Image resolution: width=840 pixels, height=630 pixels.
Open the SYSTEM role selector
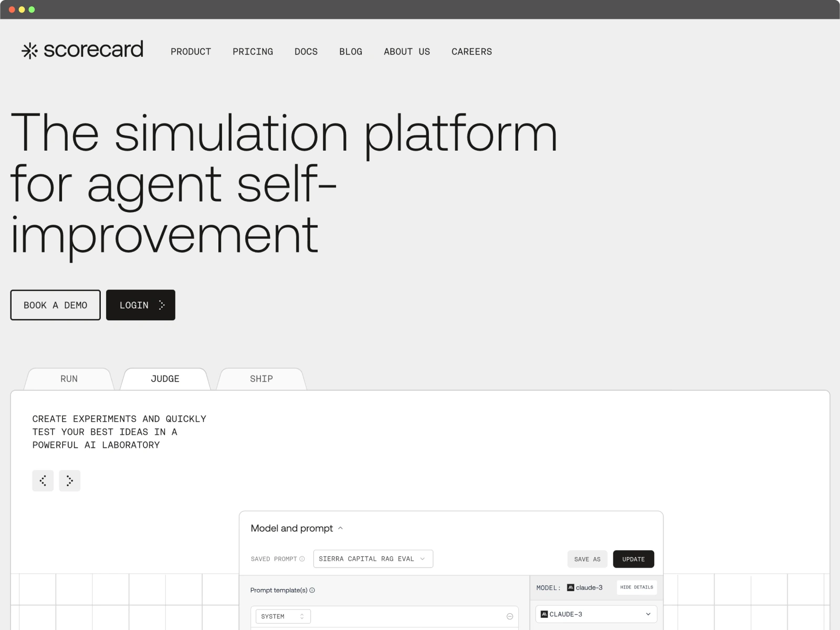(282, 616)
